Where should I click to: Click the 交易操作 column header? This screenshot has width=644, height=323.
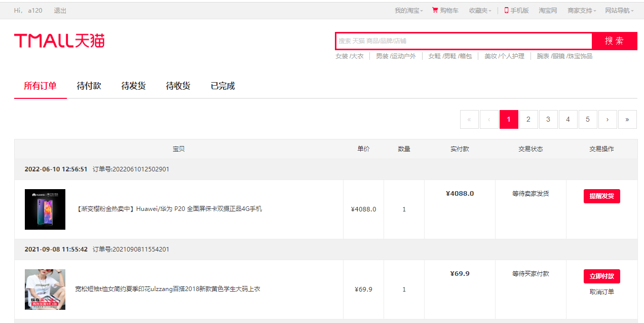pyautogui.click(x=601, y=149)
